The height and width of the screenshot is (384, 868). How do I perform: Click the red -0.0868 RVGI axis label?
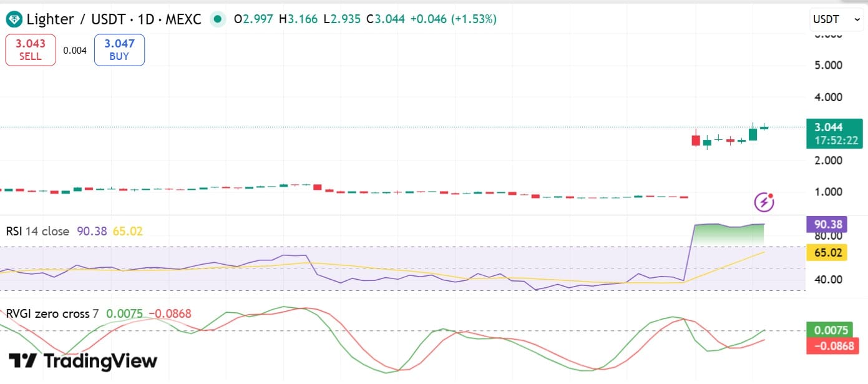[832, 345]
